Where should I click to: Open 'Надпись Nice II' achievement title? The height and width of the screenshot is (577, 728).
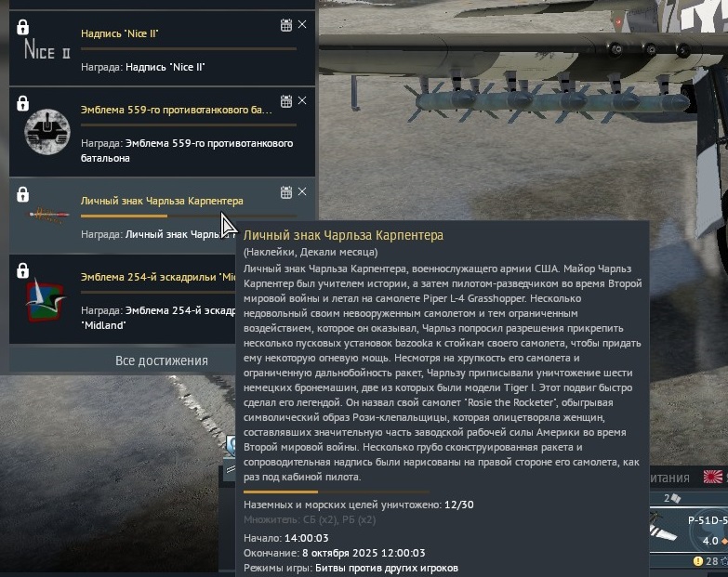pos(120,33)
